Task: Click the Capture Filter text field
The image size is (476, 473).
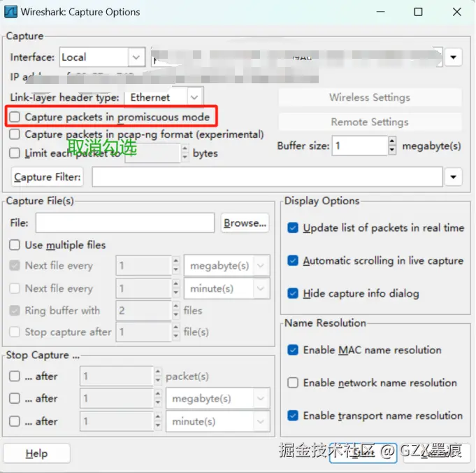Action: 267,176
